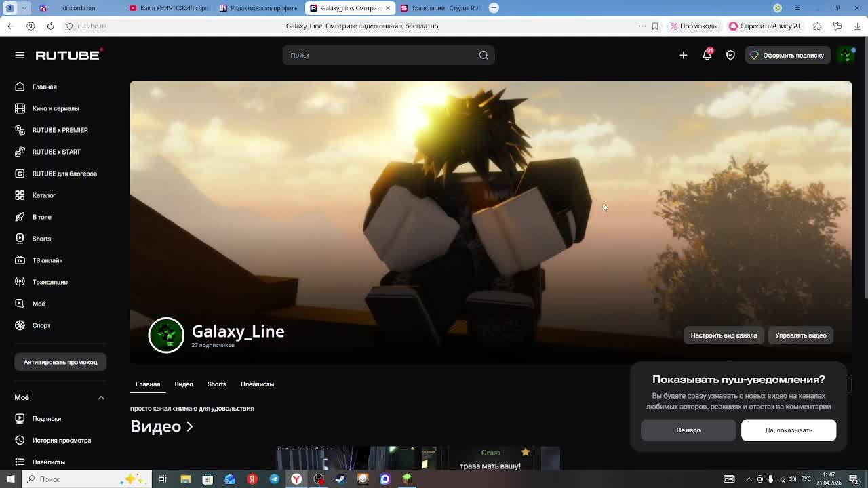Screen dimensions: 868x488
Task: Open notifications bell
Action: [x=707, y=55]
